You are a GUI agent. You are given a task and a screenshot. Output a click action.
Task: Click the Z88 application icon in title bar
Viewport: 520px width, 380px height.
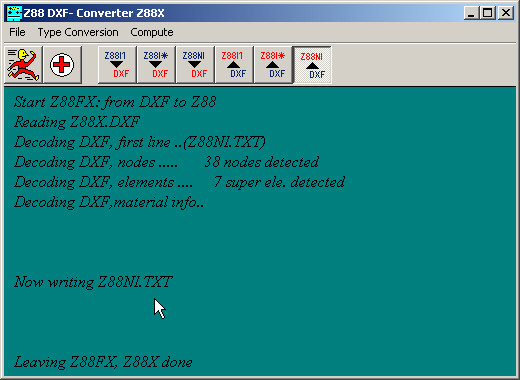pos(14,13)
